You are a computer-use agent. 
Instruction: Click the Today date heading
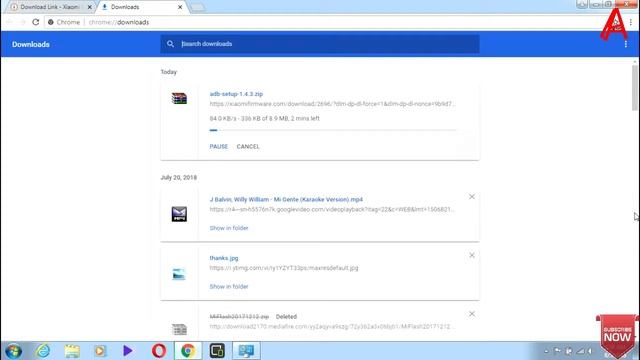[169, 72]
